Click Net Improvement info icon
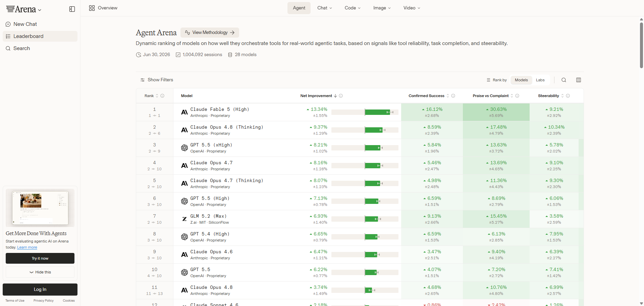Image resolution: width=644 pixels, height=306 pixels. click(x=341, y=96)
